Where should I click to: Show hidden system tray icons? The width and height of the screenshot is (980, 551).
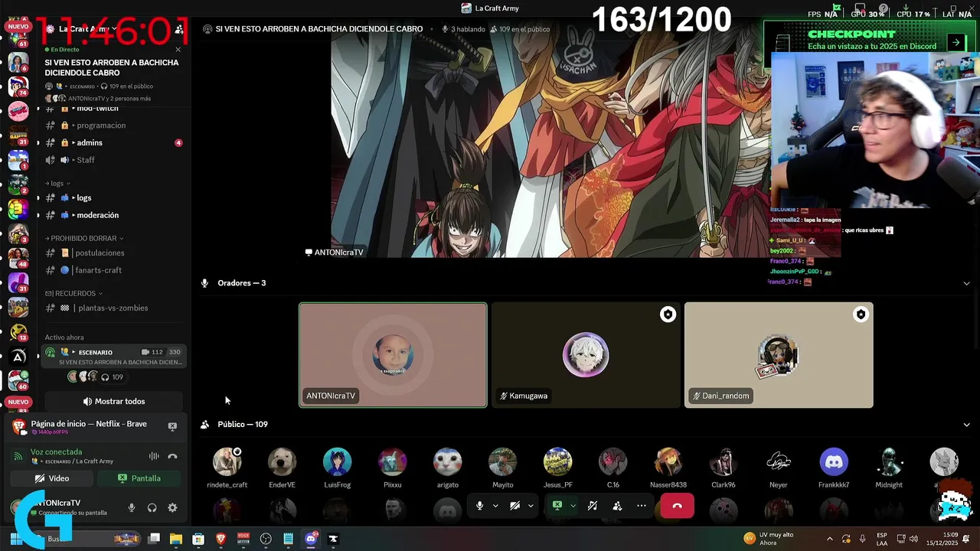point(830,539)
